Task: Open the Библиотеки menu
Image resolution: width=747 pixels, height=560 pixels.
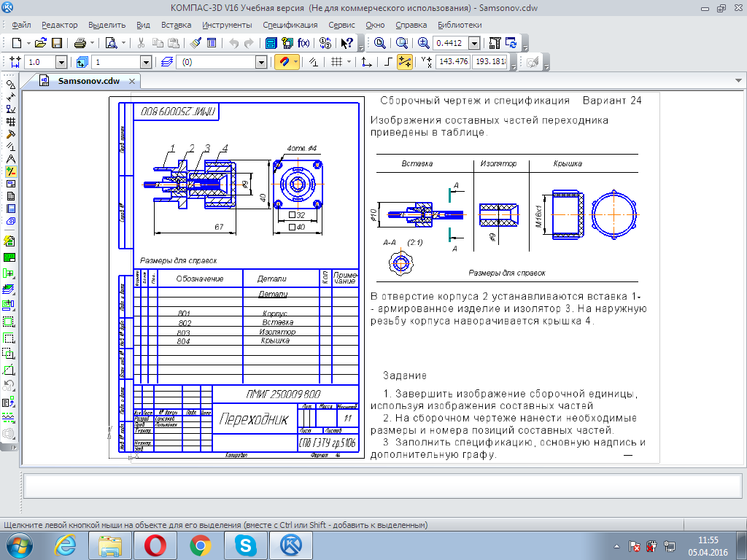Action: pyautogui.click(x=460, y=25)
